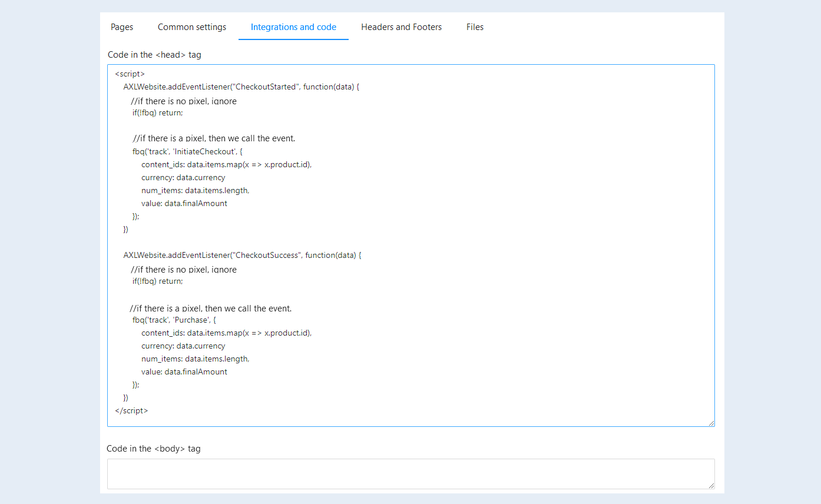The height and width of the screenshot is (504, 821).
Task: Click the content_ids line under InitiateCheckout
Action: click(226, 164)
